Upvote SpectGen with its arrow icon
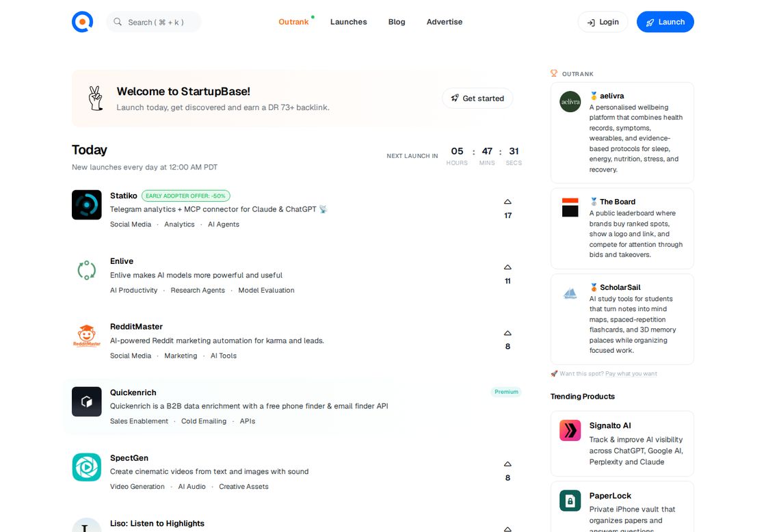The image size is (766, 532). click(x=507, y=464)
